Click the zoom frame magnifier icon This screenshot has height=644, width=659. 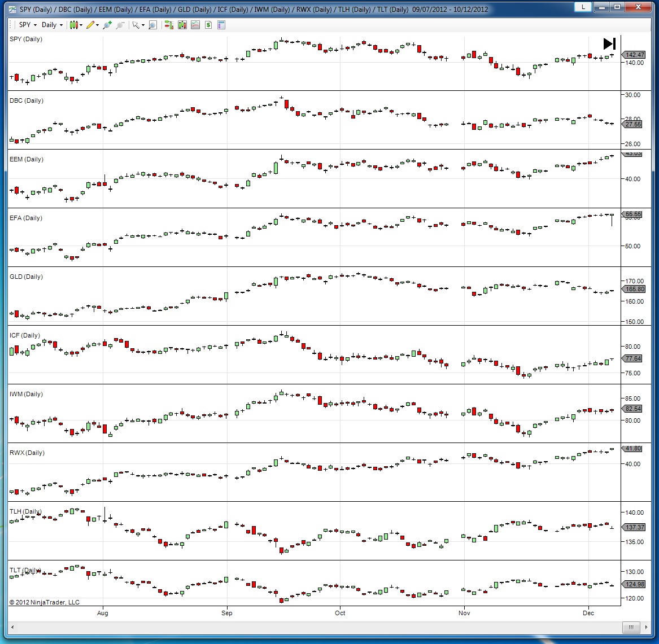(x=152, y=25)
